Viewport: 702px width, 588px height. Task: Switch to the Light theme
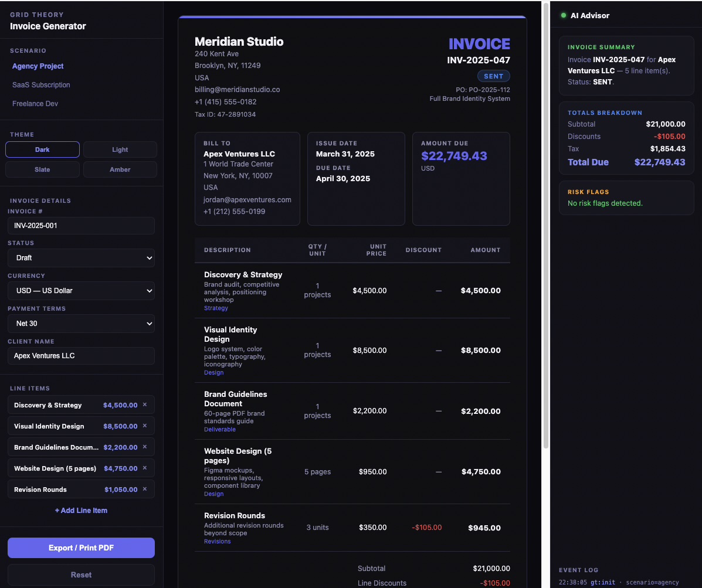[120, 149]
